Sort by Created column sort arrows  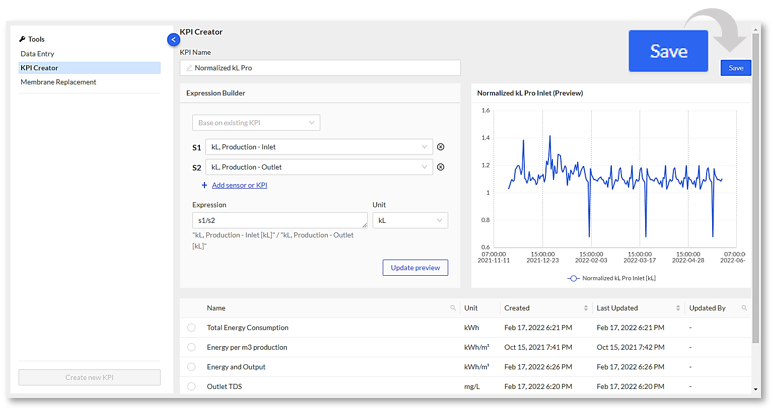(586, 308)
